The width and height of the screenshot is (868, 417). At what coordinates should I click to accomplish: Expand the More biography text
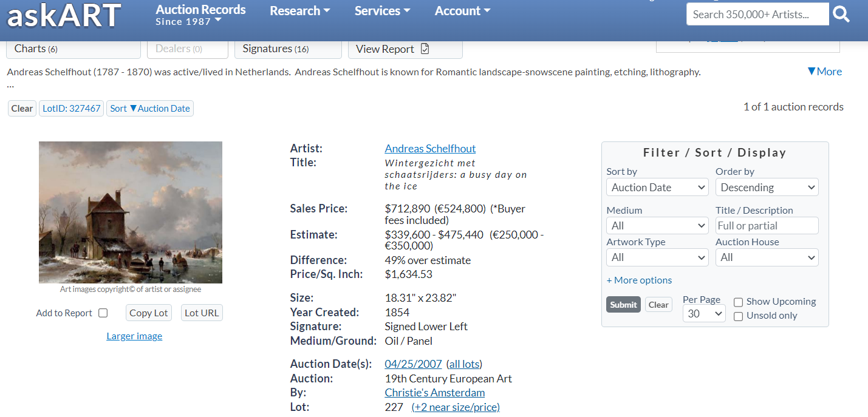[824, 72]
